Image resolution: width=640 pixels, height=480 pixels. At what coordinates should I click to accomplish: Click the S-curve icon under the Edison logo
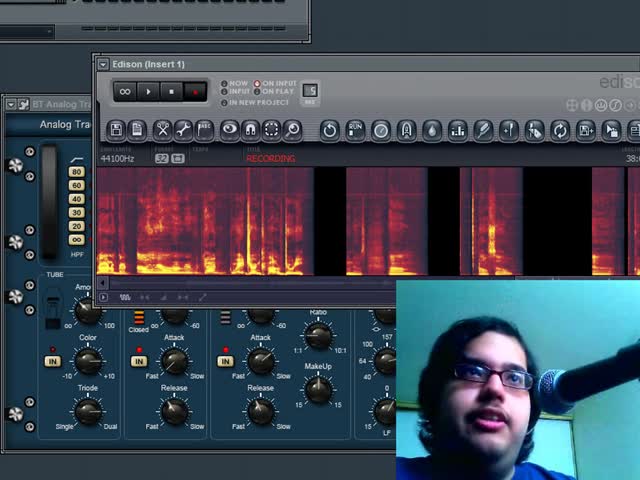615,105
